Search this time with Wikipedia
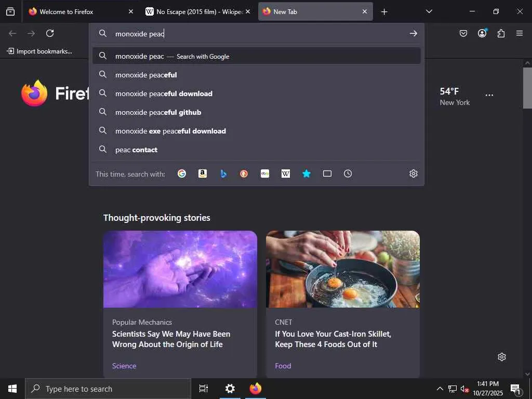532x399 pixels. [x=286, y=174]
